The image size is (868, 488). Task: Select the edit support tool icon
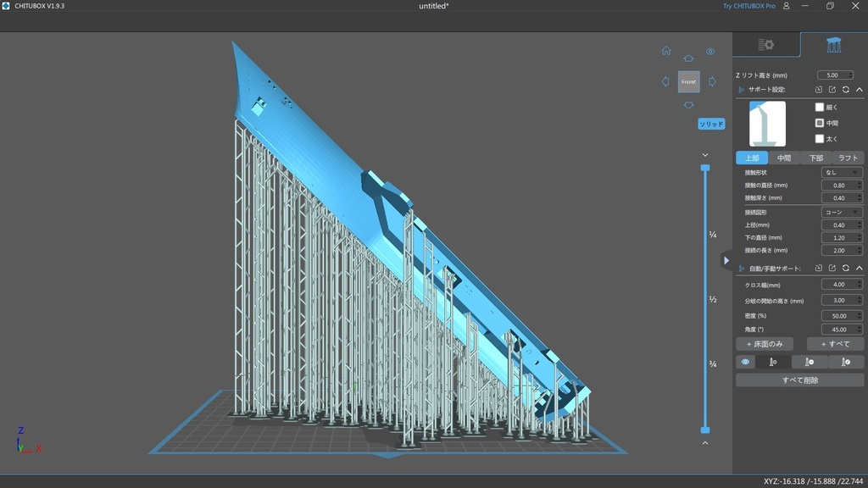click(x=846, y=362)
